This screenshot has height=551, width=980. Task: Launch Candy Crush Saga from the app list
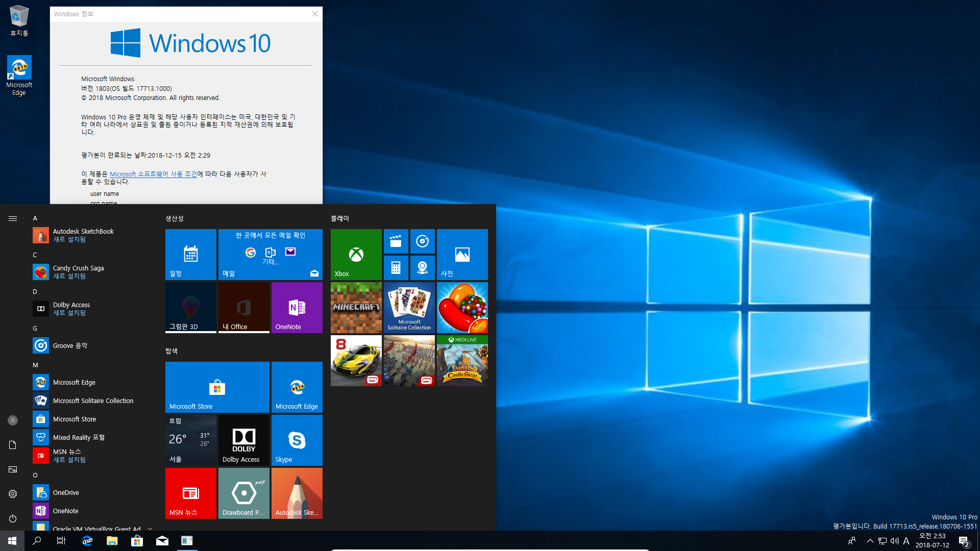[x=92, y=272]
